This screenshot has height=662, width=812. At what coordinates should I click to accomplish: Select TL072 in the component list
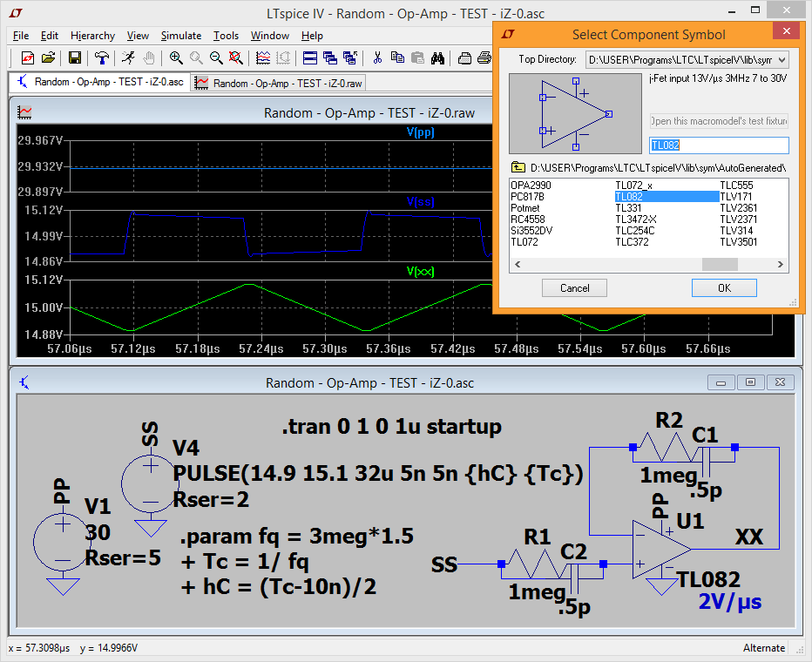pos(524,242)
